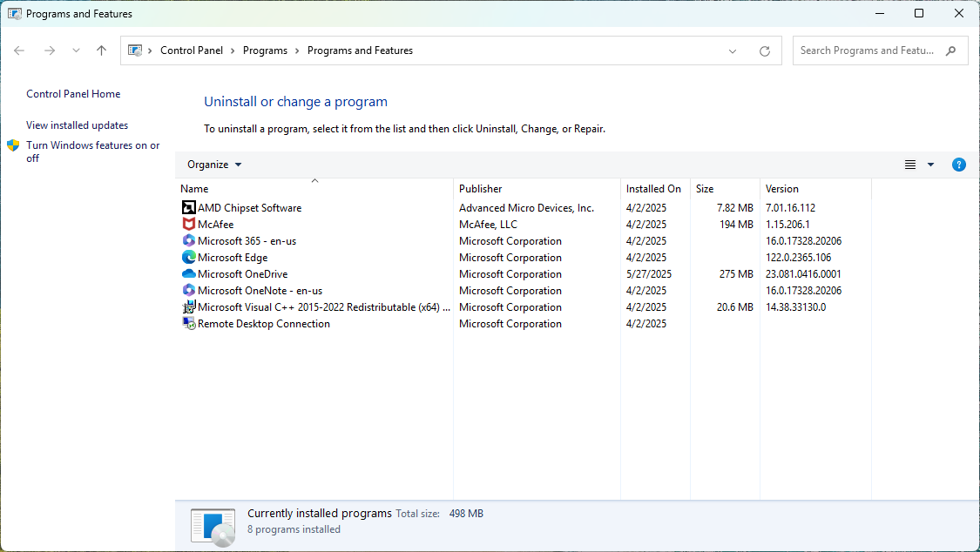Select the McAfee program icon
The image size is (980, 552).
click(189, 225)
